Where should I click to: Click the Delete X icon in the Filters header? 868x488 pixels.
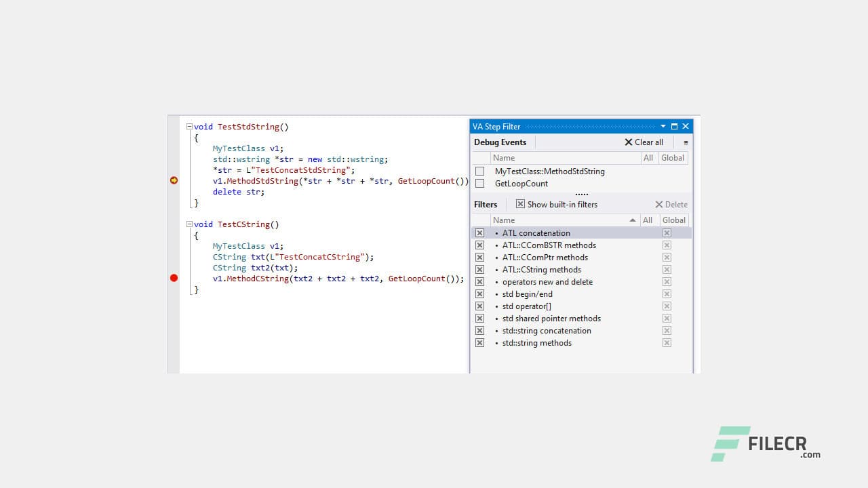(656, 204)
